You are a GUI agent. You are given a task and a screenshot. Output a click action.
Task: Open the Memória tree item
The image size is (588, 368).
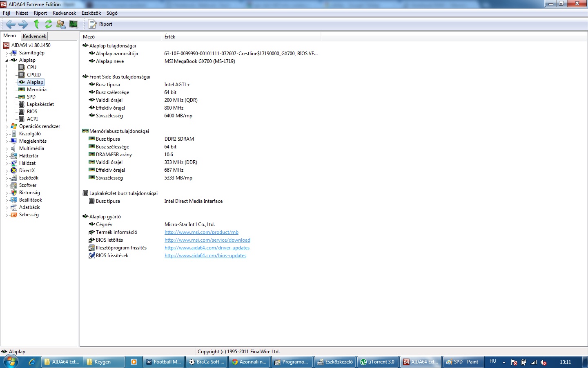coord(37,90)
